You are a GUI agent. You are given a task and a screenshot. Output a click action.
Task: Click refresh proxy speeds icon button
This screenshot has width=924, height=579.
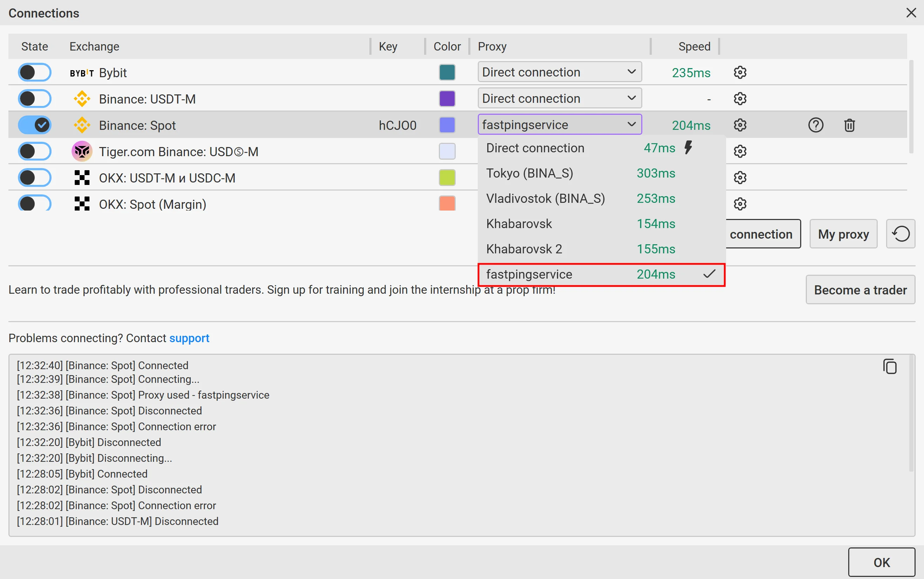coord(900,234)
